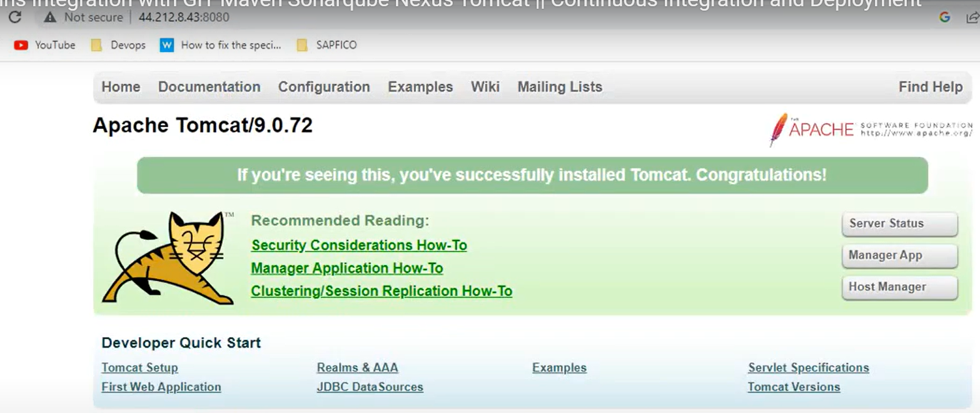Click the address bar URL 44.212.8.43:8080
The width and height of the screenshot is (980, 413).
184,17
